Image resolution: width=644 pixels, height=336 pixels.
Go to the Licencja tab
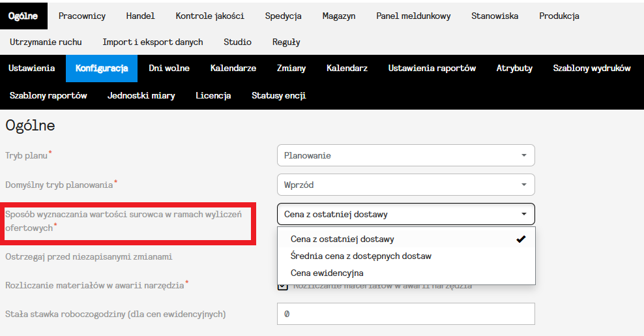[213, 95]
